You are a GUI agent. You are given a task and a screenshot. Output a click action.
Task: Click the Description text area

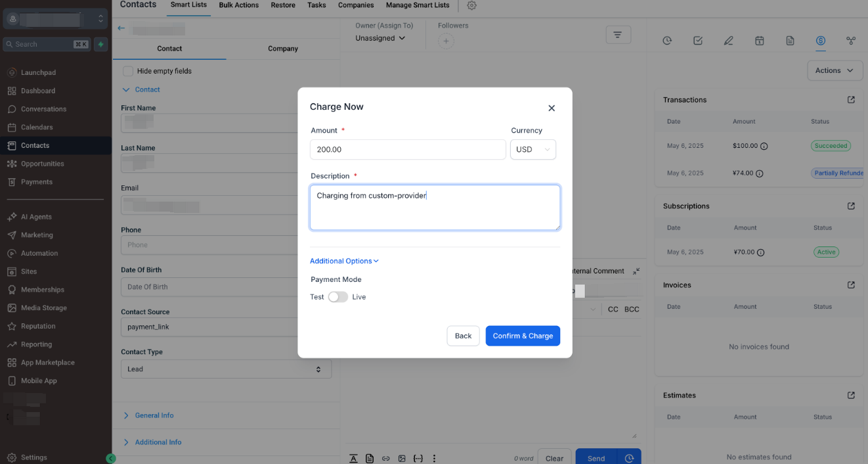(435, 207)
